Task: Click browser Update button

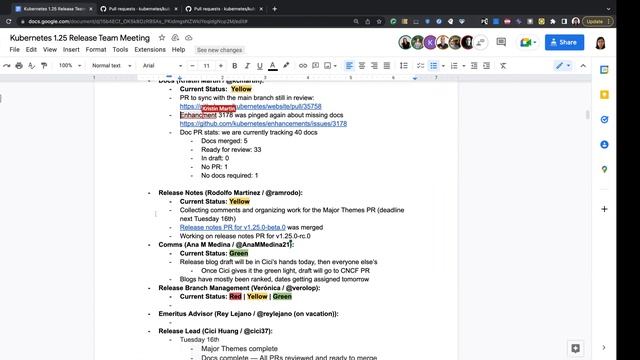Action: (597, 21)
